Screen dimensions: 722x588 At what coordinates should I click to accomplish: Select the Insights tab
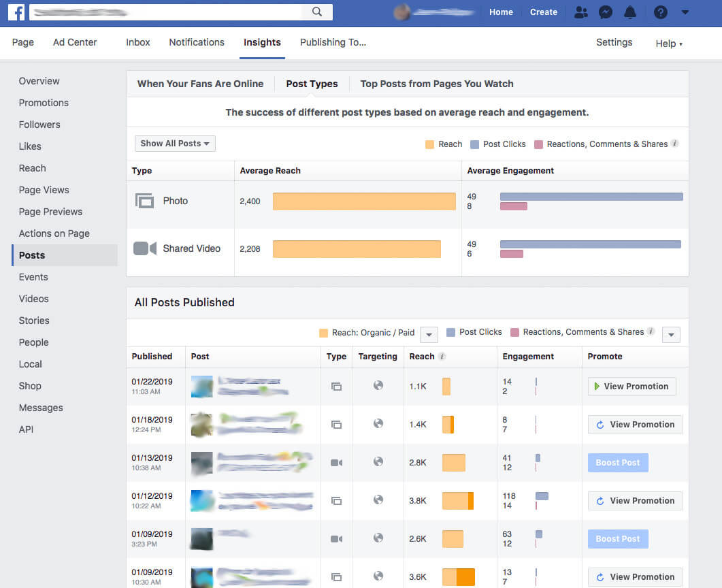pyautogui.click(x=262, y=42)
